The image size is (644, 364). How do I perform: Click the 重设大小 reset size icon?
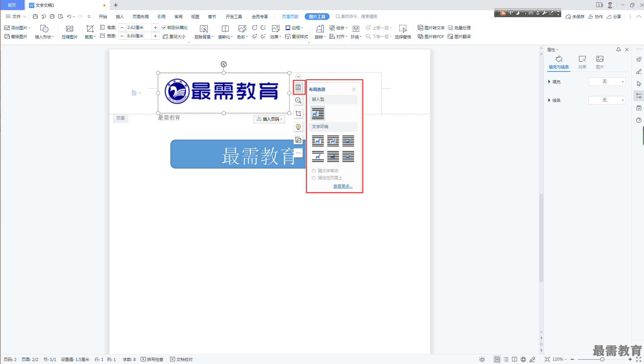coord(165,36)
